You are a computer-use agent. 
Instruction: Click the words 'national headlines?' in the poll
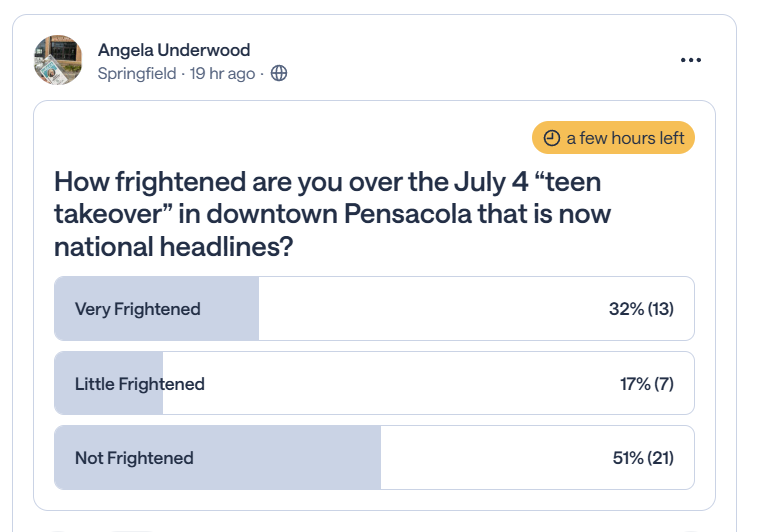[x=173, y=247]
